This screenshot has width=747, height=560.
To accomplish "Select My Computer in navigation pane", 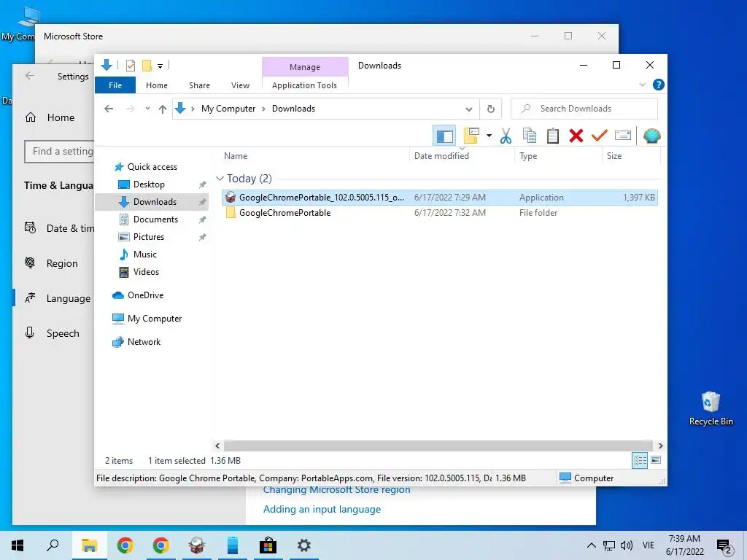I will [x=155, y=319].
